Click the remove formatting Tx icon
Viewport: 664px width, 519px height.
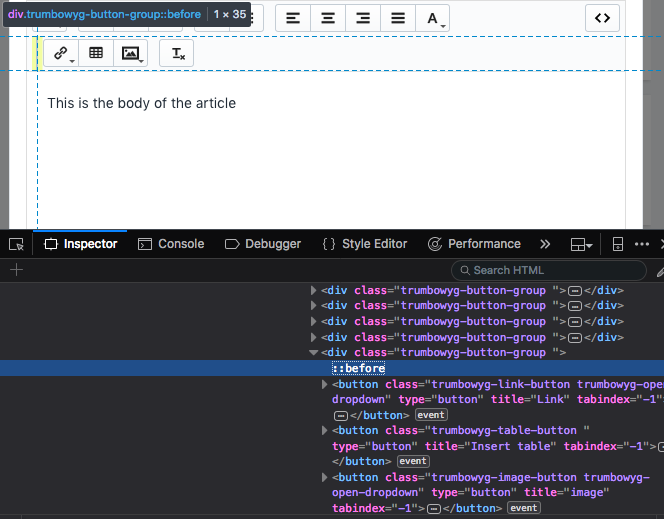[x=177, y=53]
